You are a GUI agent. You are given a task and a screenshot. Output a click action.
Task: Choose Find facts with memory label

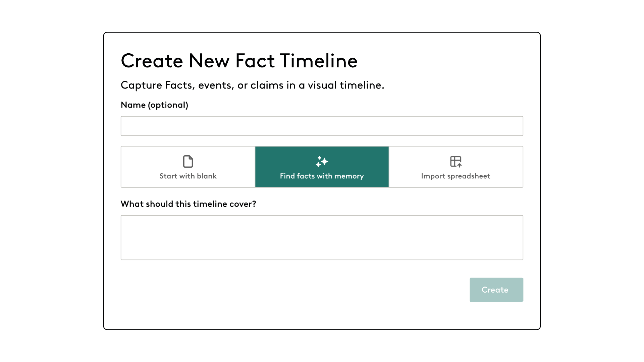pyautogui.click(x=322, y=176)
